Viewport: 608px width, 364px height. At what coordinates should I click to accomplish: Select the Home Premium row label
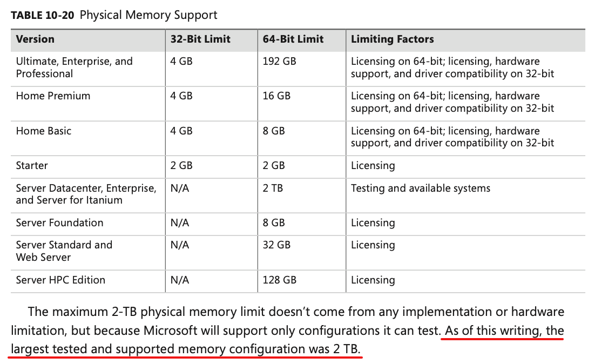pyautogui.click(x=53, y=96)
